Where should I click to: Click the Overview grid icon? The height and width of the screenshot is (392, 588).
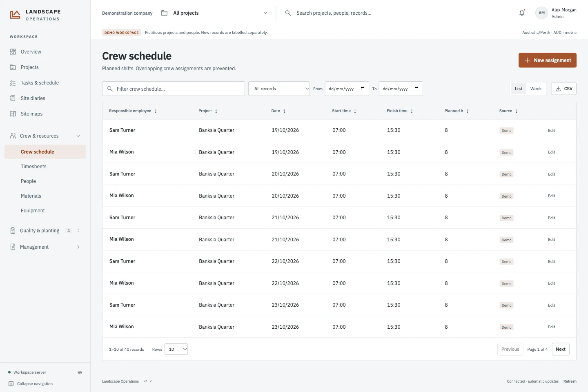13,52
